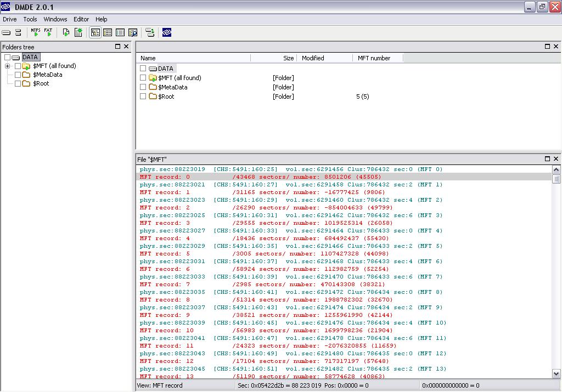Click the stacked-disks partitions toolbar icon
Screen dimensions: 562x392
coord(18,33)
